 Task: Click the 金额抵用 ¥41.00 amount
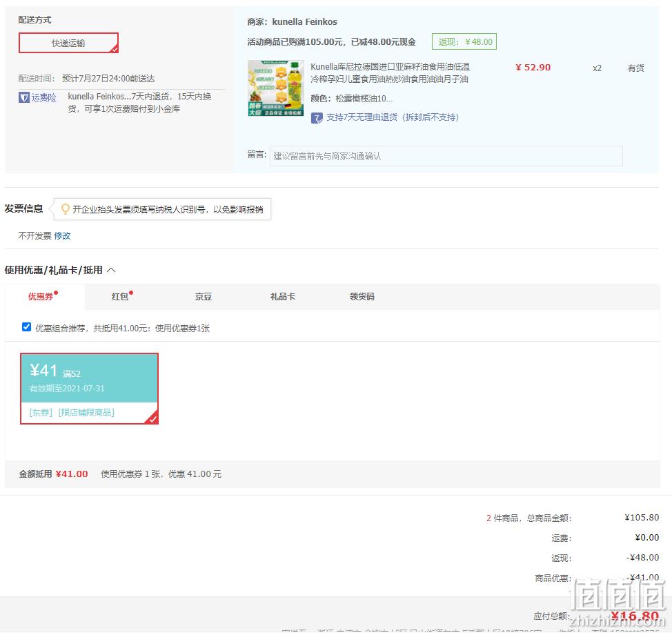(x=72, y=474)
